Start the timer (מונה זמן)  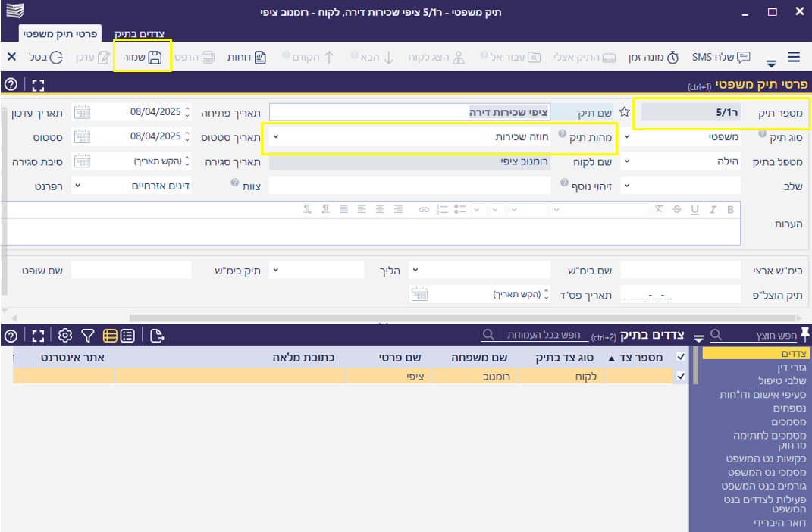[654, 57]
